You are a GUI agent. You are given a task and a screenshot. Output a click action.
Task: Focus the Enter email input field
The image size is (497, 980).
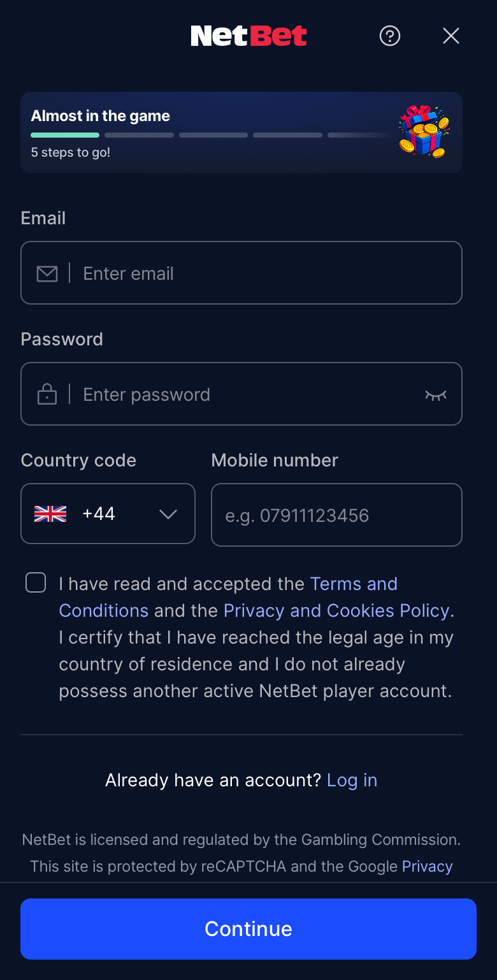241,273
